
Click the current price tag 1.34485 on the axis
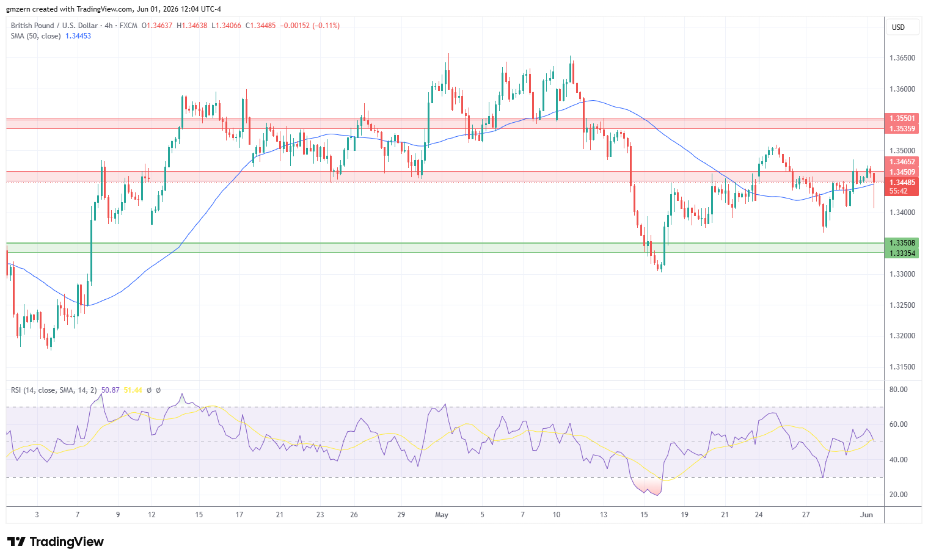pyautogui.click(x=902, y=183)
